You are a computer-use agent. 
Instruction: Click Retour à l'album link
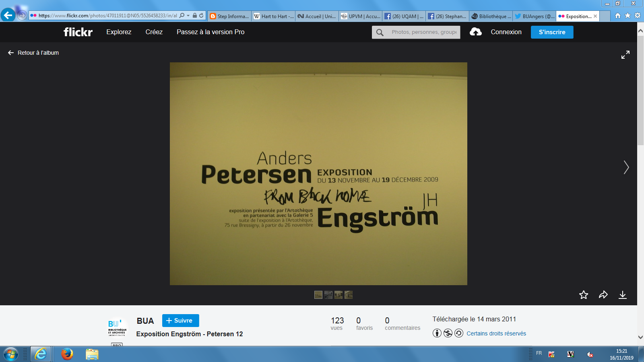pyautogui.click(x=33, y=53)
